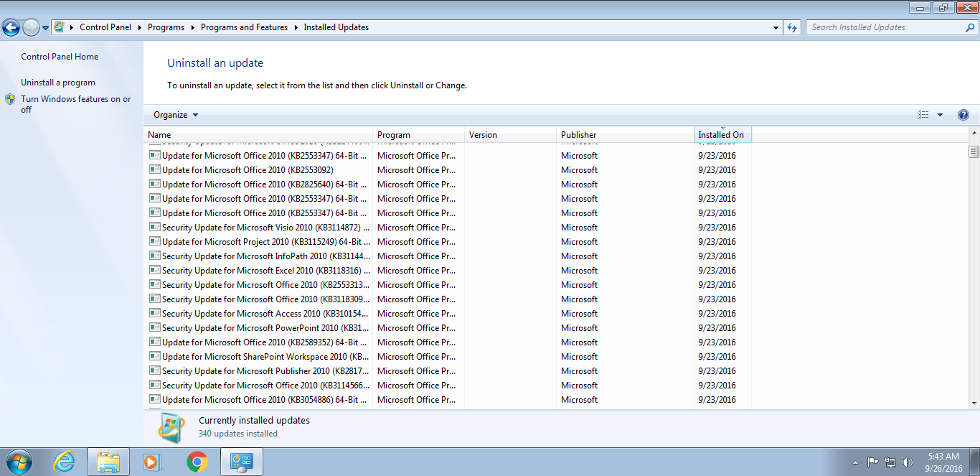Click the Programs breadcrumb segment
The height and width of the screenshot is (476, 980).
(166, 27)
